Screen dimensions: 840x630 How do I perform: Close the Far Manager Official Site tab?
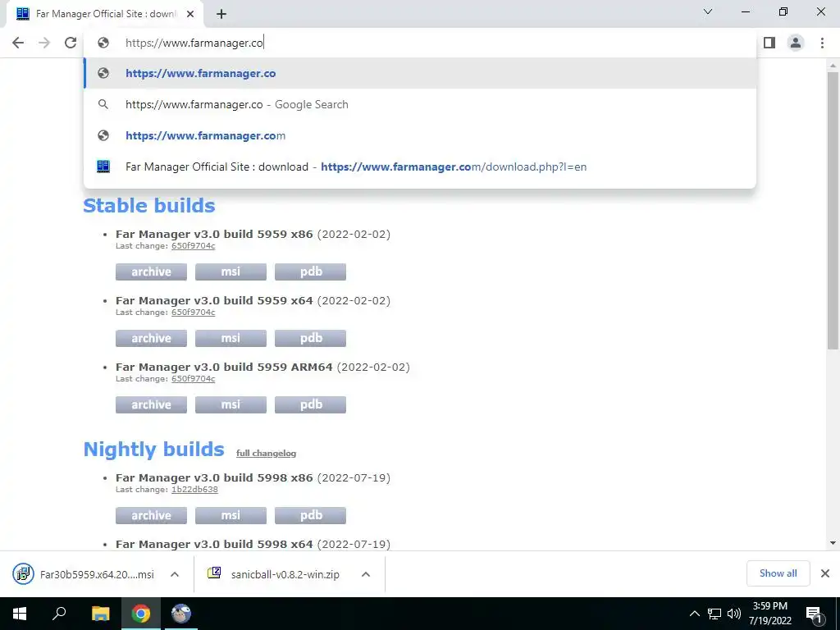pos(190,14)
